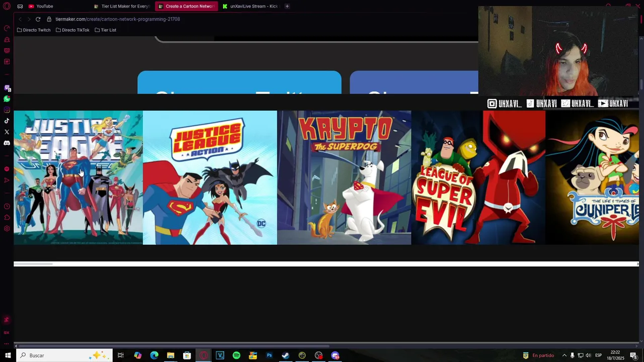Open WhatsApp in the sidebar
644x362 pixels.
click(7, 99)
